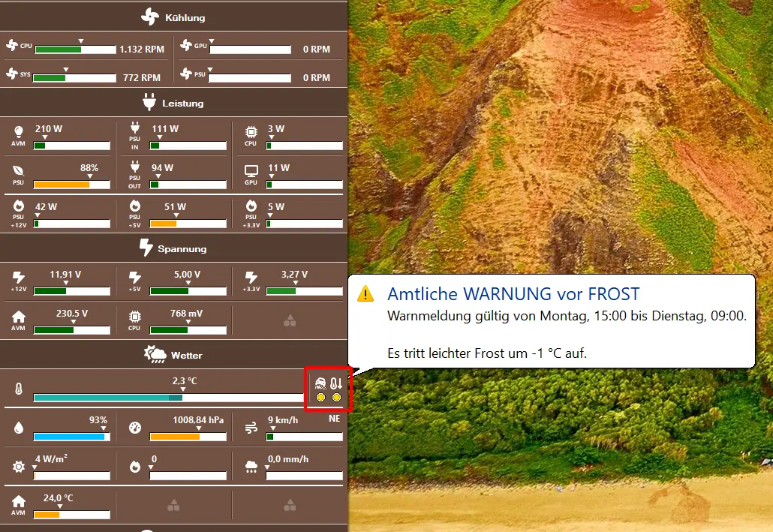The height and width of the screenshot is (532, 773).
Task: Click the PSU +12V flame icon
Action: [18, 206]
